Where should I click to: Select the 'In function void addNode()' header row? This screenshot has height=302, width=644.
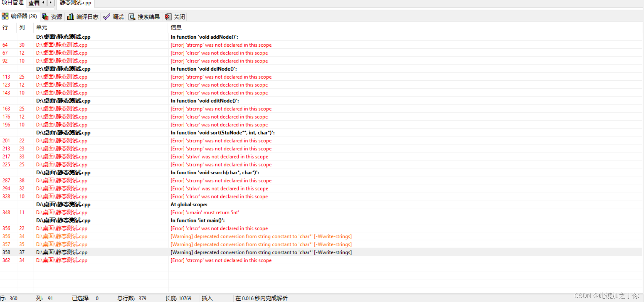(321, 37)
